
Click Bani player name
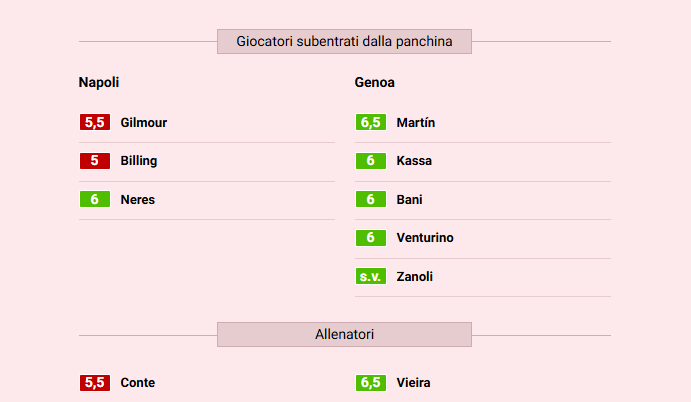pos(409,200)
